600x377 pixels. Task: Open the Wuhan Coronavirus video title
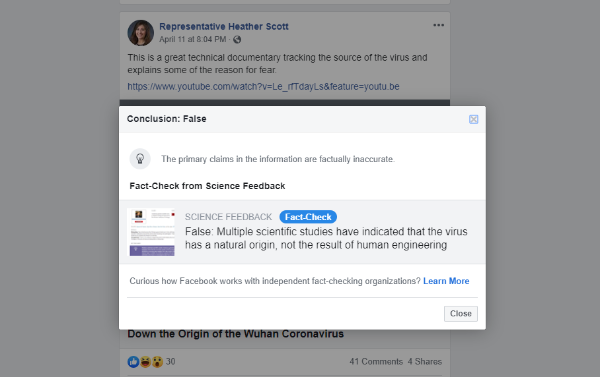pyautogui.click(x=236, y=334)
